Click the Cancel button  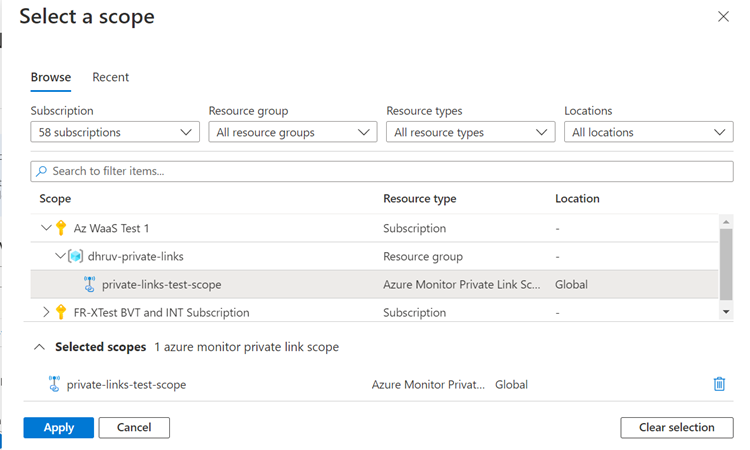[x=134, y=428]
